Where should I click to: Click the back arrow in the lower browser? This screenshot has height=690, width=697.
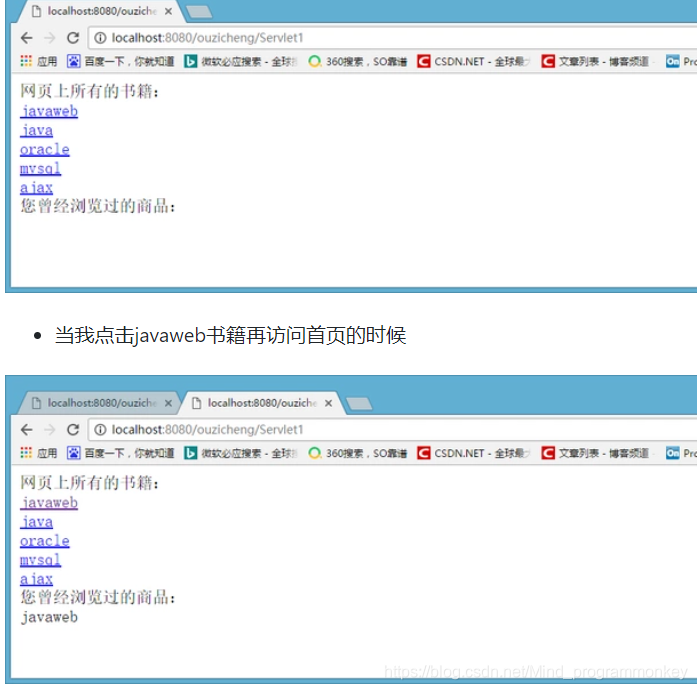point(27,429)
